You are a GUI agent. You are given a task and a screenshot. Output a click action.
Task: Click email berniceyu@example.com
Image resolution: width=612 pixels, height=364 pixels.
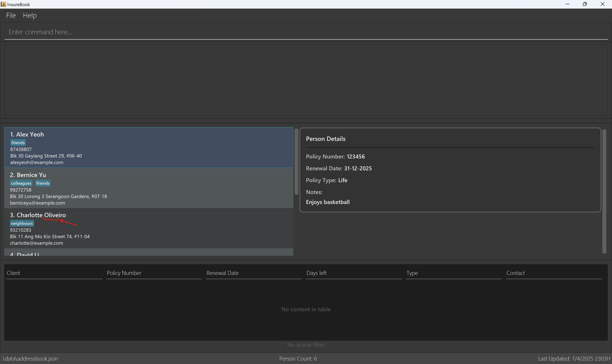37,203
